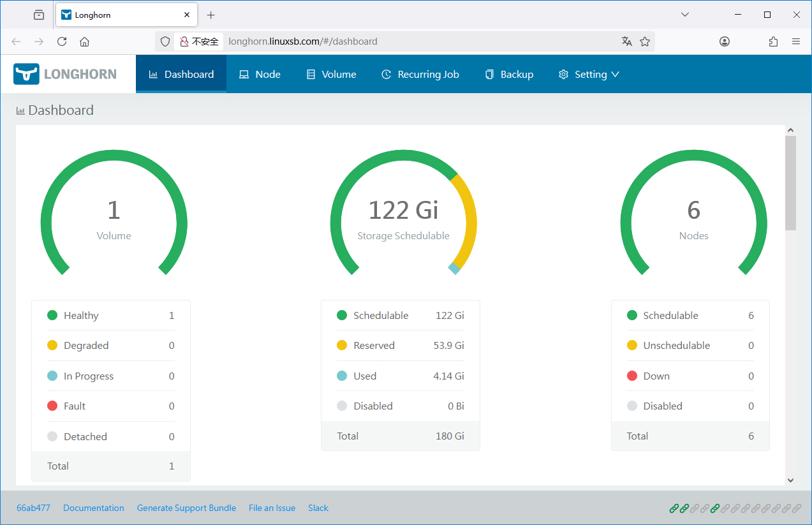
Task: Click the translate page icon in address bar
Action: point(626,41)
